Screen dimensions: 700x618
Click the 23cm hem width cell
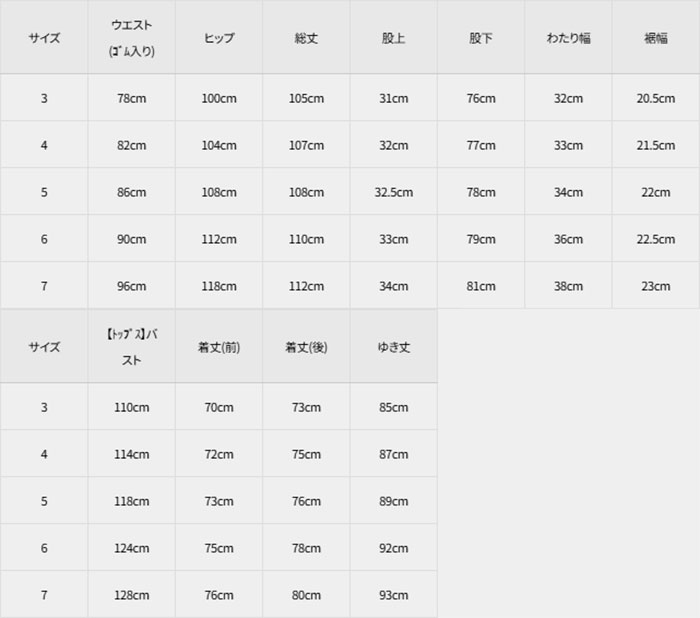coord(656,286)
